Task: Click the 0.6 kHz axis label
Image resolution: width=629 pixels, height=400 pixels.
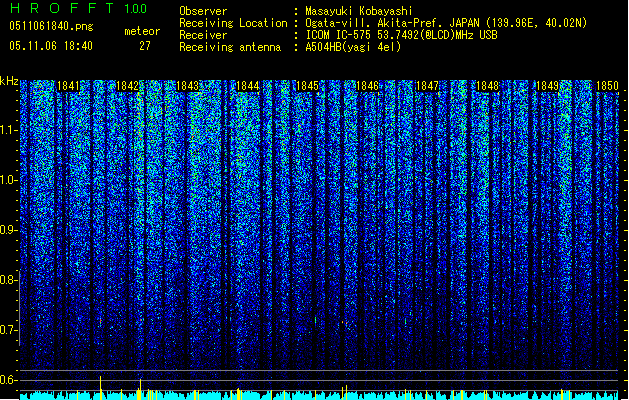Action: tap(9, 380)
